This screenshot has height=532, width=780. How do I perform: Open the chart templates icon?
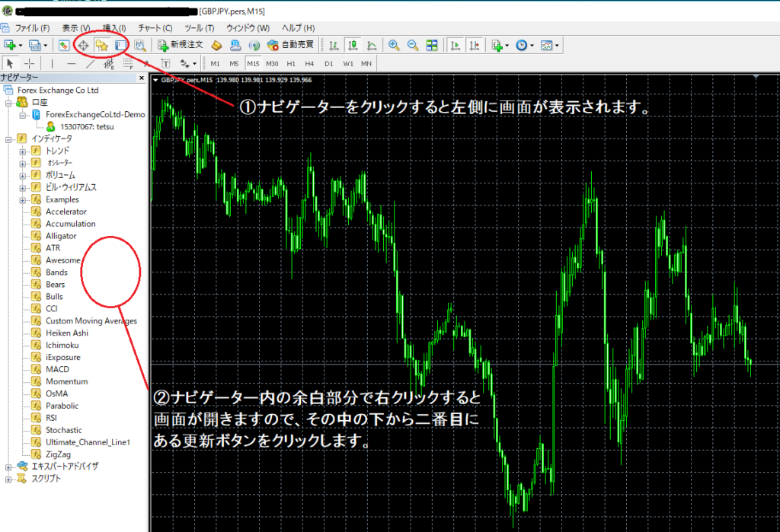pyautogui.click(x=546, y=45)
